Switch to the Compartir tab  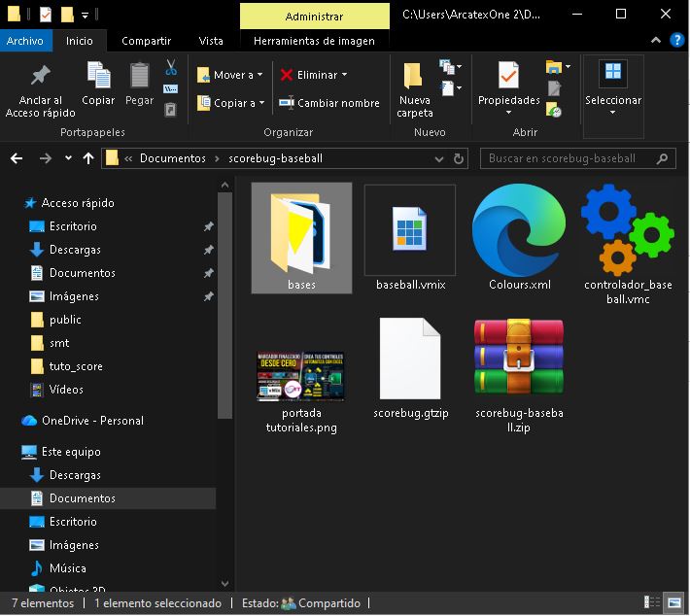pyautogui.click(x=146, y=41)
